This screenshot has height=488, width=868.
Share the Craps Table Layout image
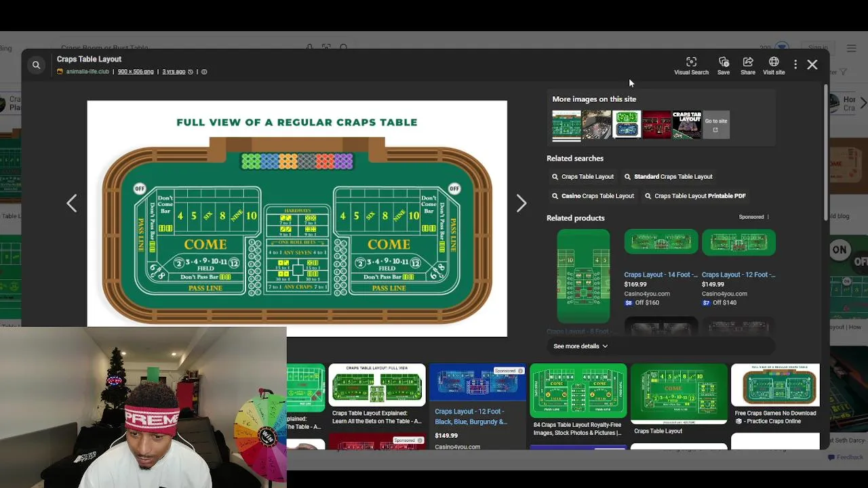[x=748, y=66]
